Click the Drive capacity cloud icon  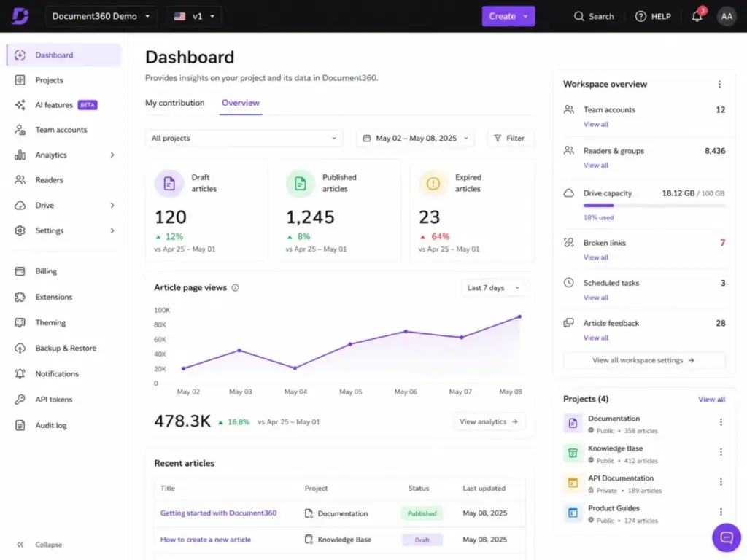568,192
